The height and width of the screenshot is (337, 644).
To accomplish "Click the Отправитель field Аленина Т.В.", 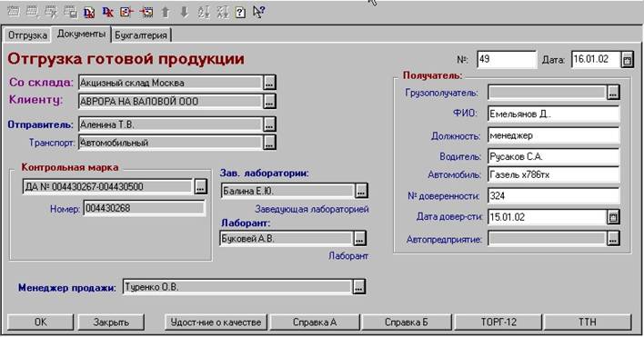I will [170, 124].
